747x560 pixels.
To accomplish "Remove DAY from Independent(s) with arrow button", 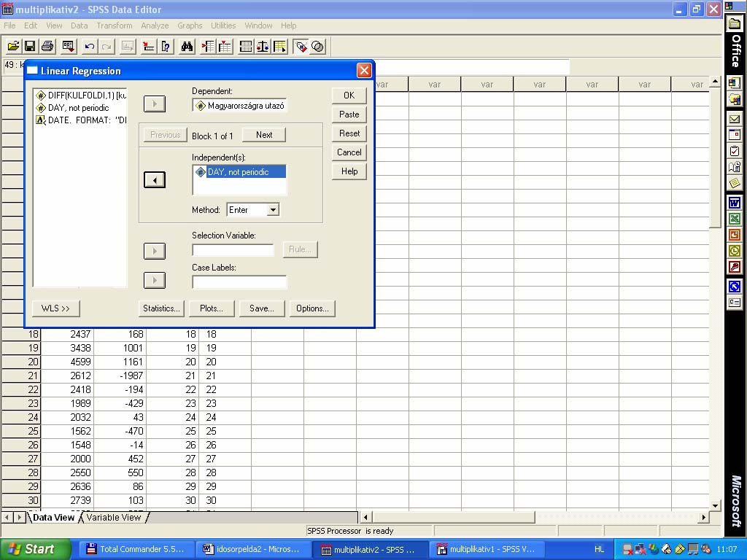I will coord(155,179).
